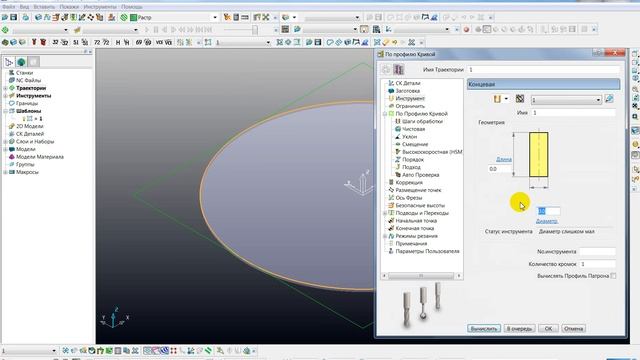Viewport: 640px width, 360px height.
Task: Click horizontal scrollbar under dialog tree
Action: click(422, 276)
